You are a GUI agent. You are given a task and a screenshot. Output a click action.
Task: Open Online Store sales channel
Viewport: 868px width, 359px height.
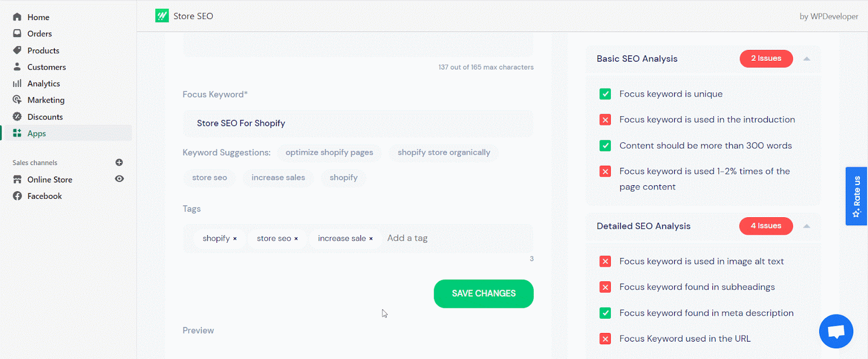tap(50, 179)
